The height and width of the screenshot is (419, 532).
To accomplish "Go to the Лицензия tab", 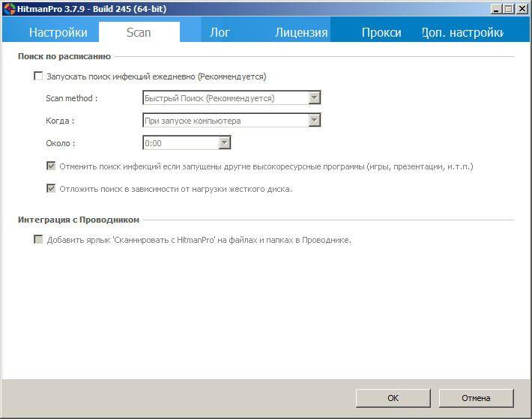I will pyautogui.click(x=301, y=32).
